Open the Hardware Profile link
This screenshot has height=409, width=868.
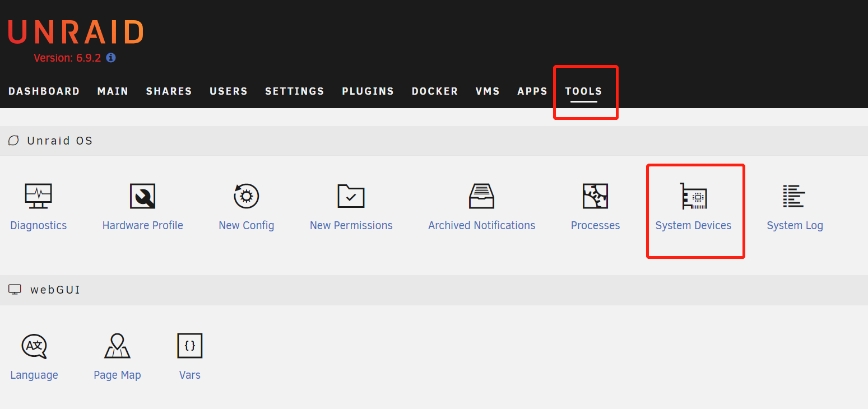142,225
